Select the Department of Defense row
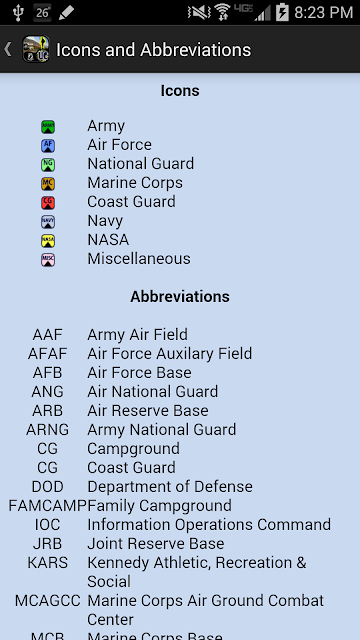The width and height of the screenshot is (360, 640). click(180, 487)
